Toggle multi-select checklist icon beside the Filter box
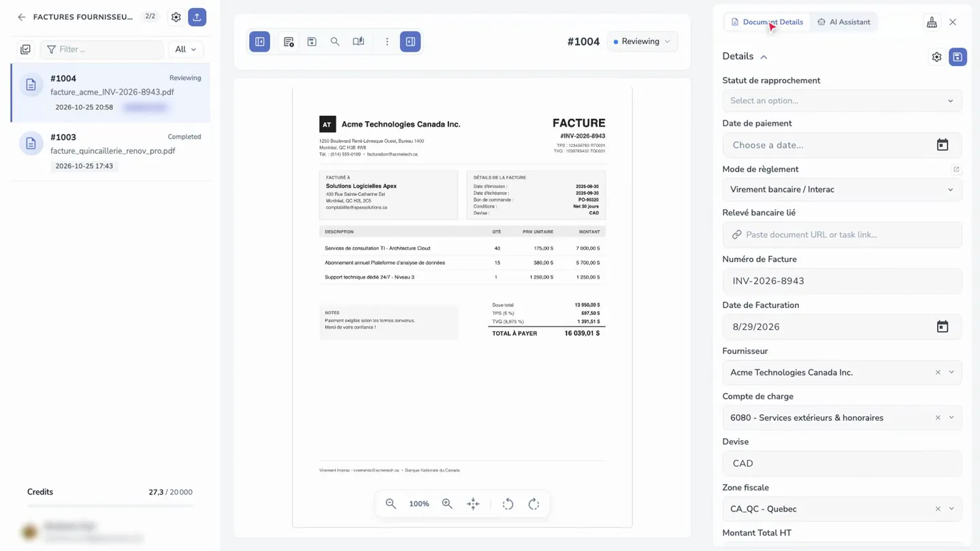The height and width of the screenshot is (551, 980). 26,49
